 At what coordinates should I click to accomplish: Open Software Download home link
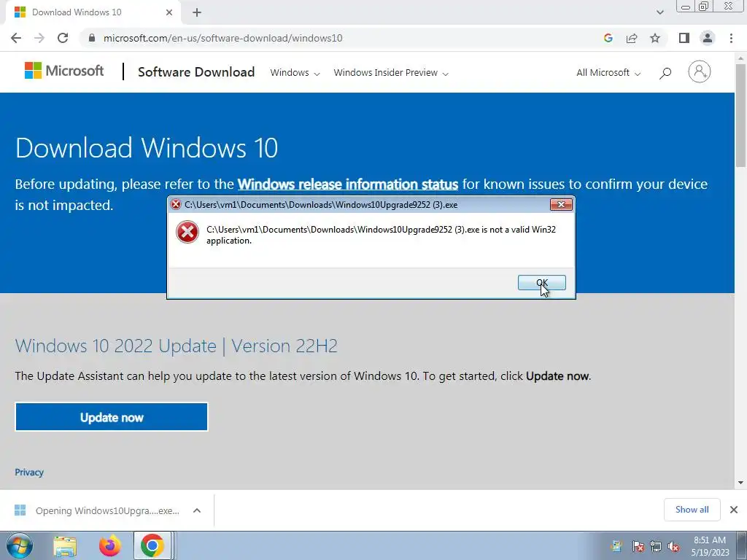click(x=196, y=72)
